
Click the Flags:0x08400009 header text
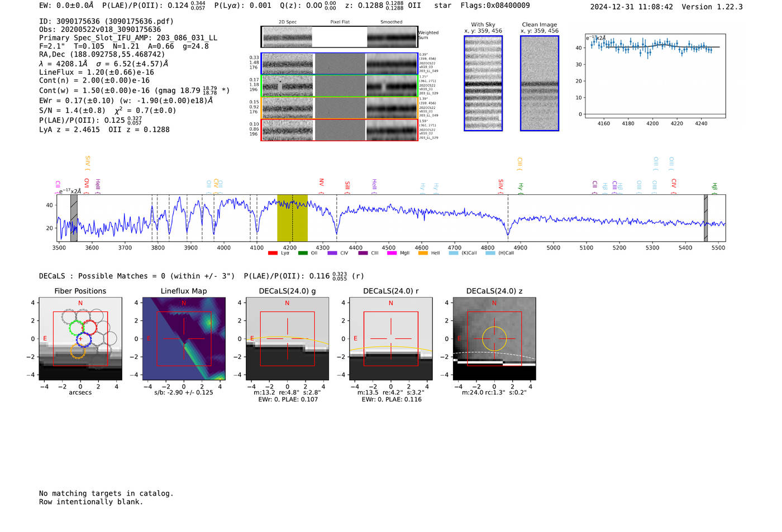[x=495, y=6]
